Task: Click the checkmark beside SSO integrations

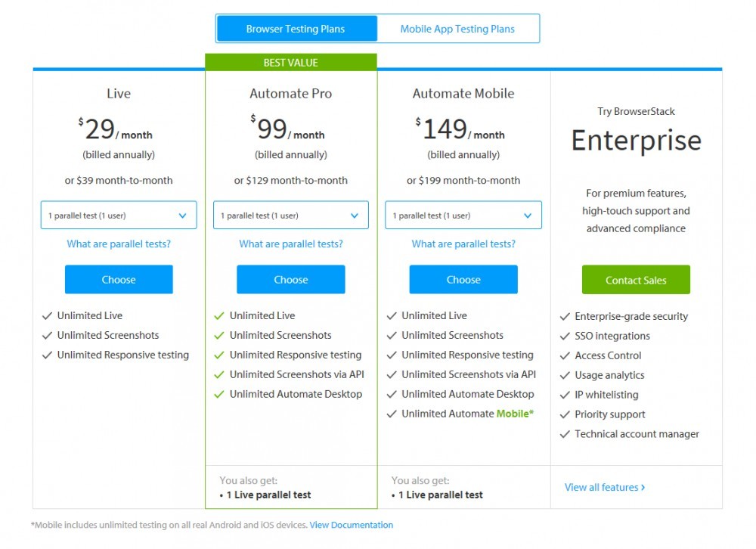Action: pos(564,336)
